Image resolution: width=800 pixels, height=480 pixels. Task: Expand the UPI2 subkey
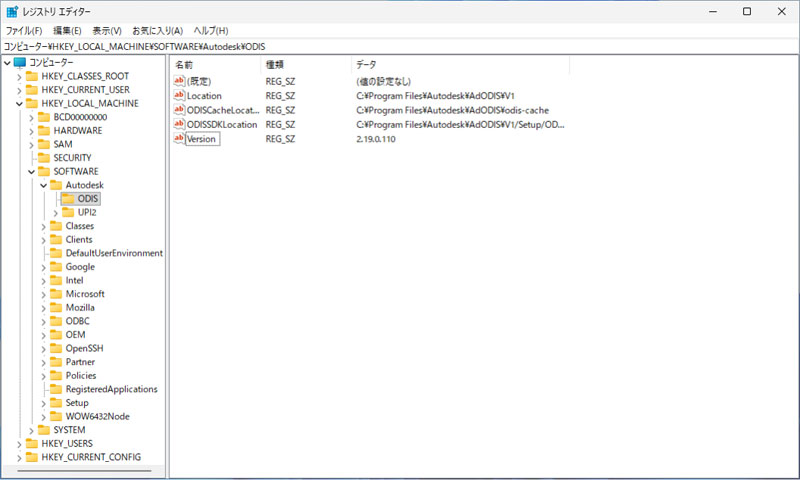pyautogui.click(x=56, y=212)
